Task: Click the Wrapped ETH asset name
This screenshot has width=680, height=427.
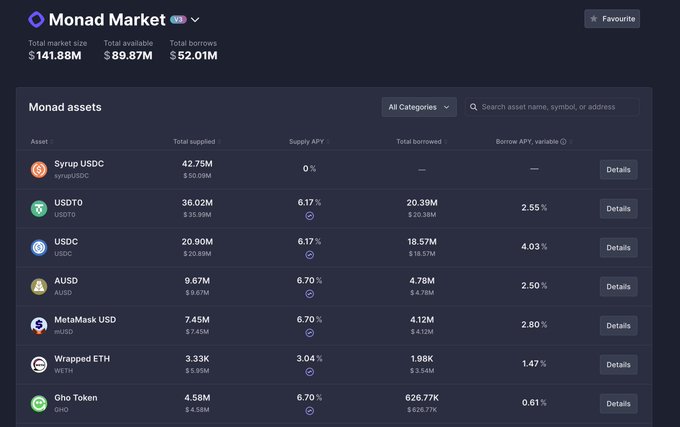Action: coord(82,359)
